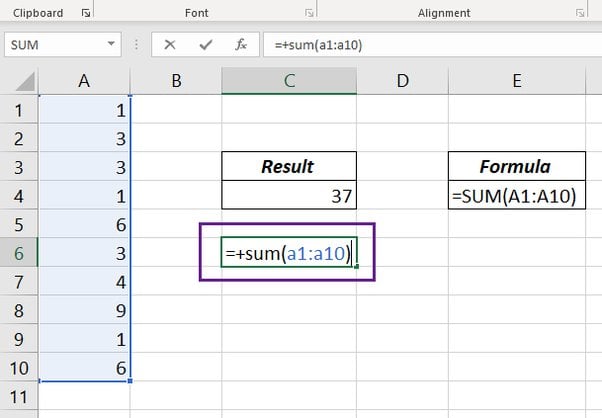Viewport: 602px width, 418px height.
Task: Confirm formula with the Enter checkmark
Action: tap(205, 45)
